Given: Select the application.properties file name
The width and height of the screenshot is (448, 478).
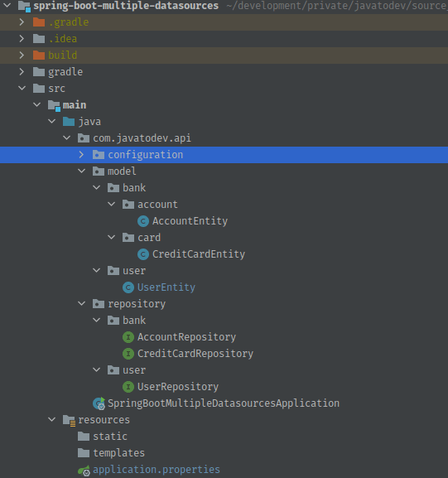Looking at the screenshot, I should point(157,470).
